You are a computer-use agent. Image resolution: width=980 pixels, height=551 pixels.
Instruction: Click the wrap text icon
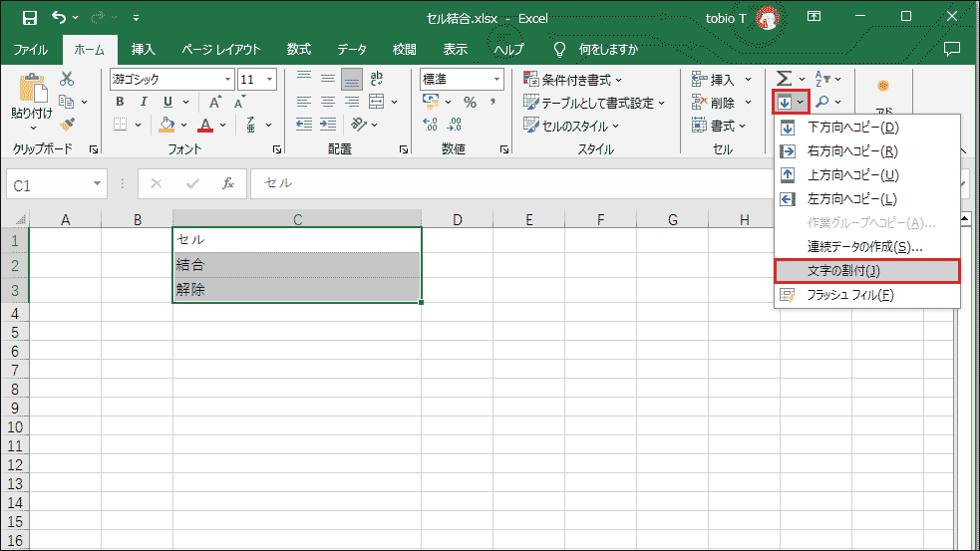[x=376, y=78]
